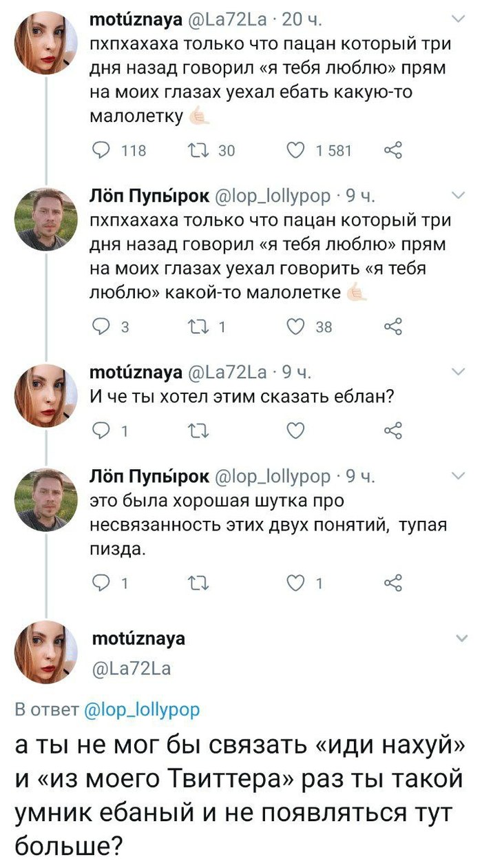Share the "это была хорошая шутка" tweet

point(392,583)
